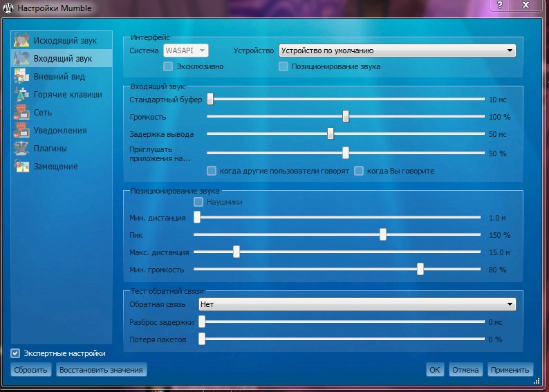Screen dimensions: 549x392
Task: Click the Уведомления sidebar icon
Action: pyautogui.click(x=21, y=130)
